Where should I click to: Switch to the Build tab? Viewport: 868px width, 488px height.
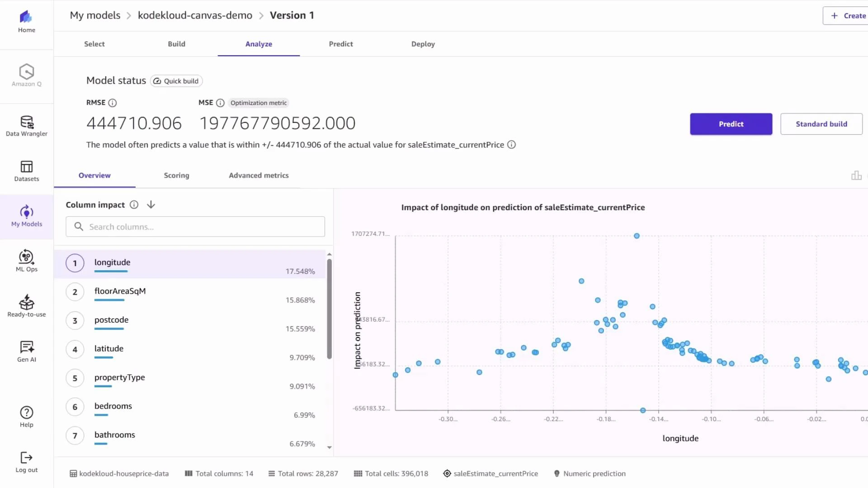point(176,44)
